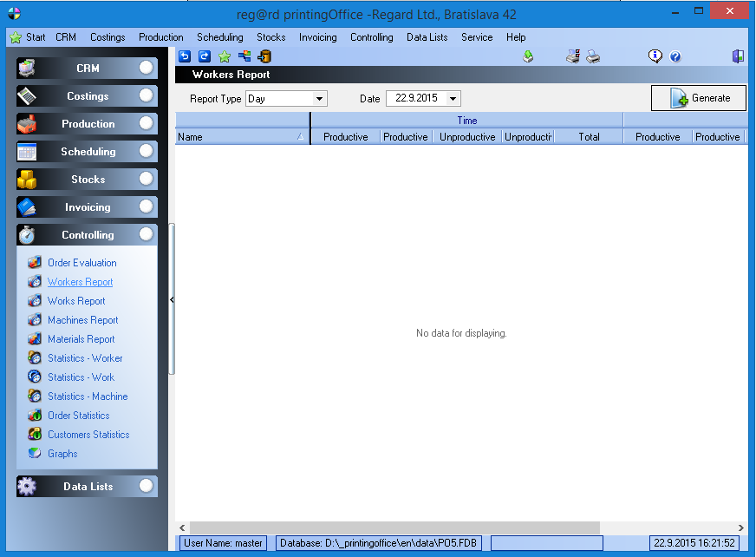Click the exit door icon at right
This screenshot has width=756, height=557.
tap(738, 56)
